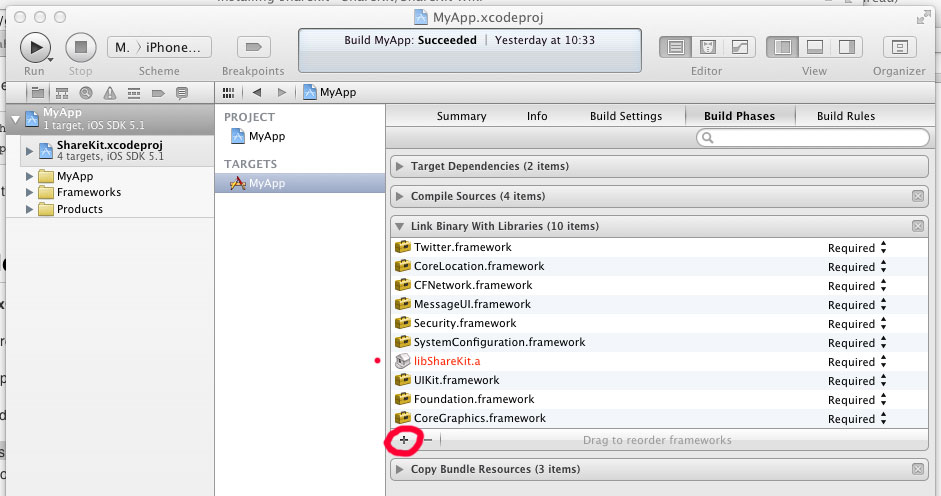Expand Target Dependencies section
This screenshot has height=496, width=941.
(400, 166)
